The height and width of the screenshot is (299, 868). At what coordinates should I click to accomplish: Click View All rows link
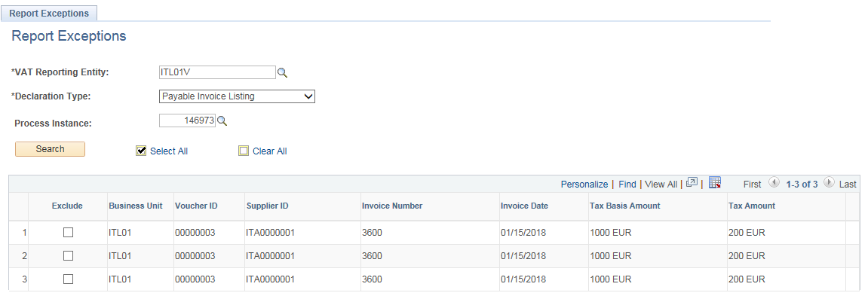click(x=661, y=184)
